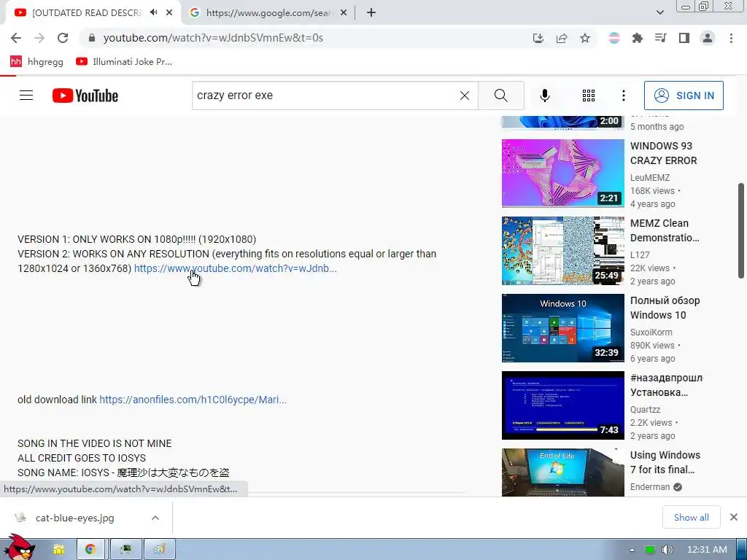Click the LeuMEMZ channel name

tap(650, 178)
